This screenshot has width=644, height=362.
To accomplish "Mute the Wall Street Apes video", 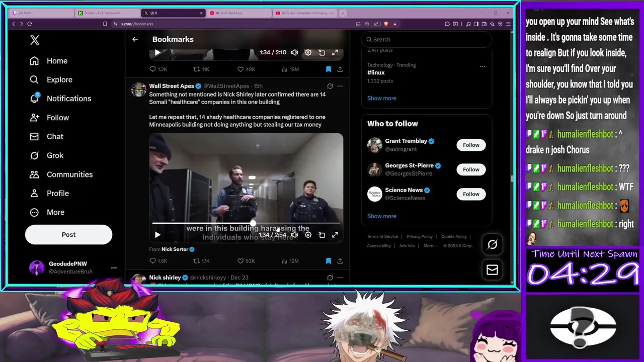I will click(x=294, y=235).
